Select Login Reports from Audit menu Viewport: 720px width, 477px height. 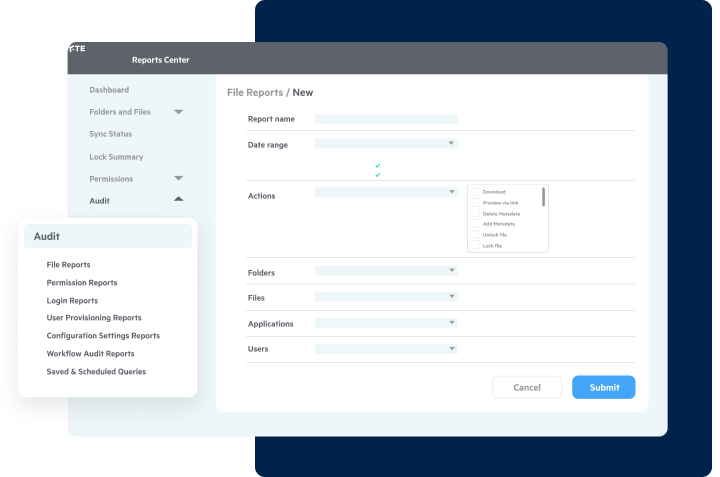coord(72,300)
